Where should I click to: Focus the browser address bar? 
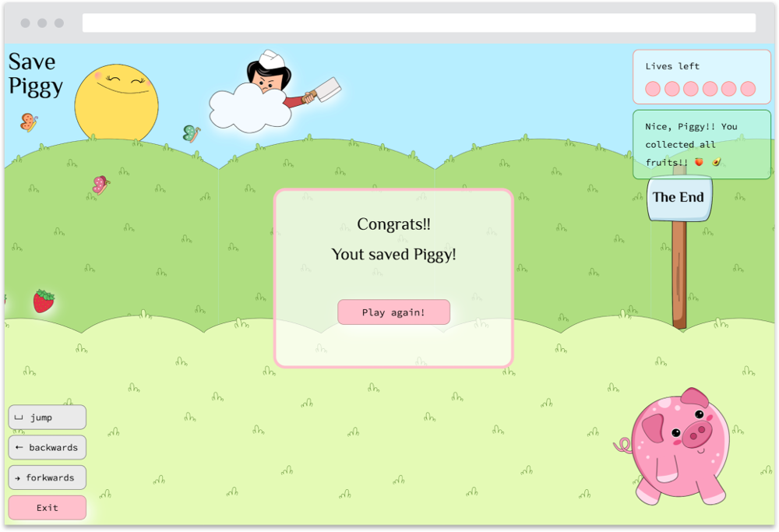[x=418, y=23]
